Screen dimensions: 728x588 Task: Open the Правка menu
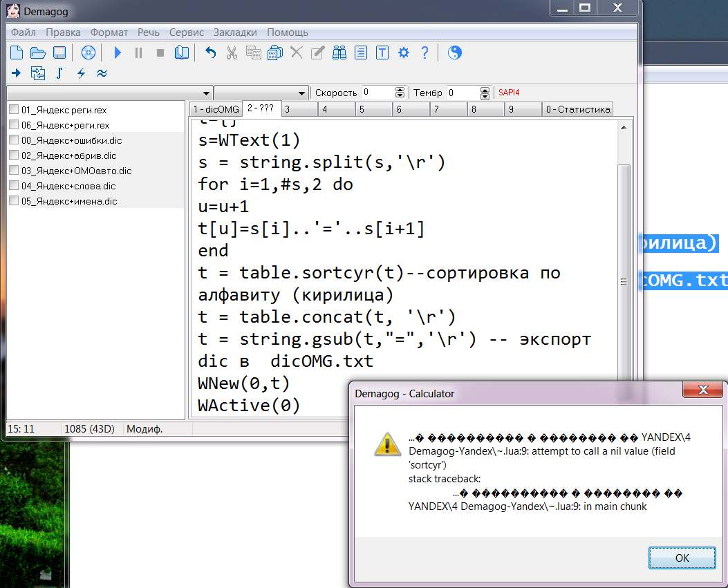point(63,32)
